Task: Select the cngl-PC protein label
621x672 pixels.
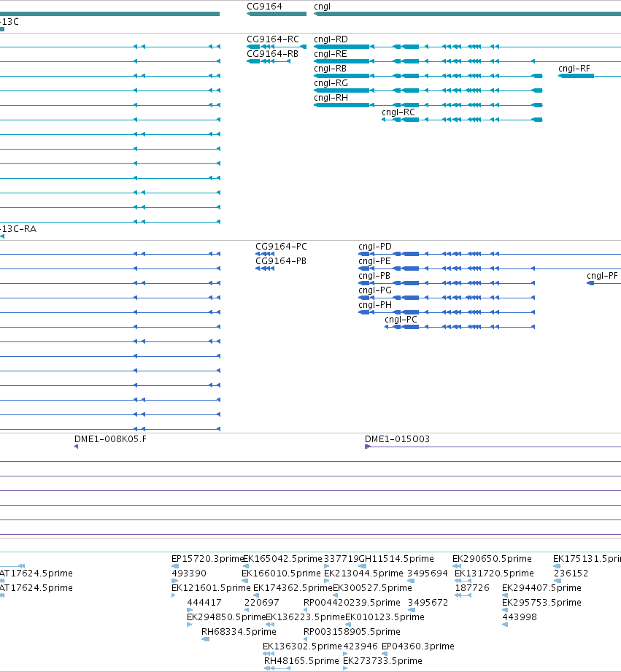Action: (401, 320)
